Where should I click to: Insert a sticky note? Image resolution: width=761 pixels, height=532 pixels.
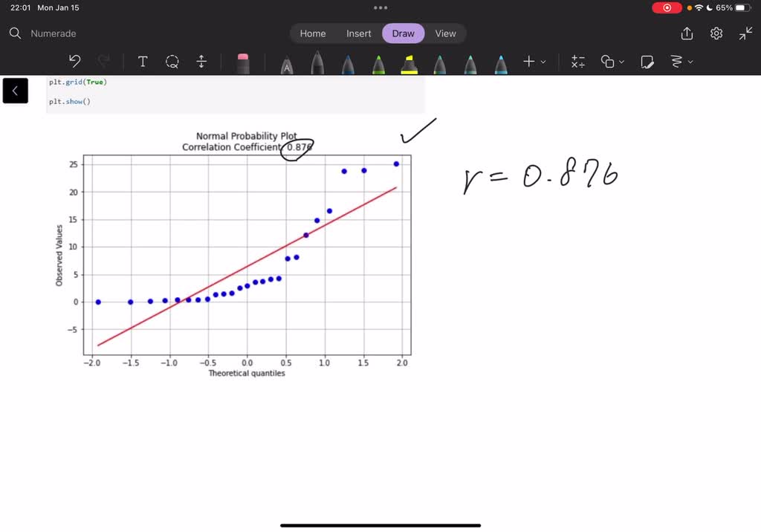point(647,62)
